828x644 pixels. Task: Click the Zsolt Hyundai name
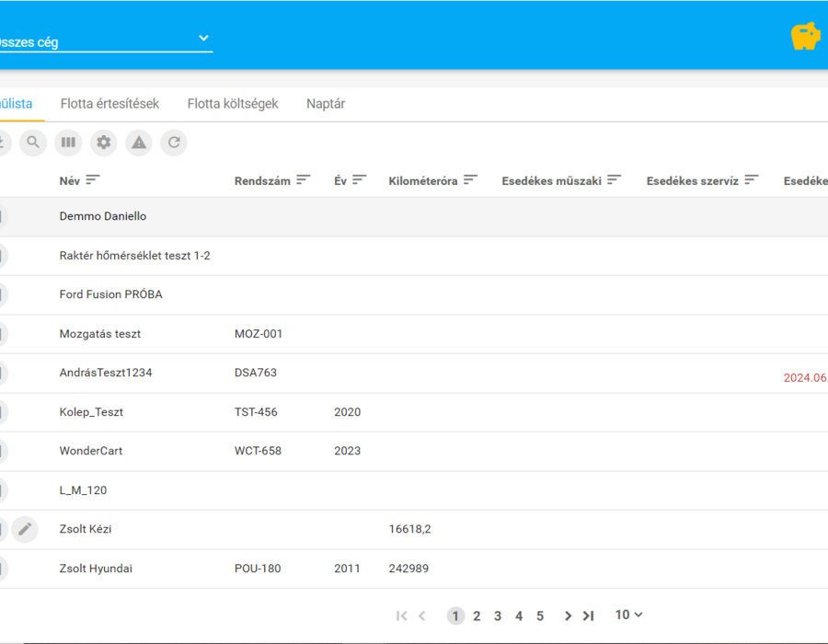click(96, 569)
